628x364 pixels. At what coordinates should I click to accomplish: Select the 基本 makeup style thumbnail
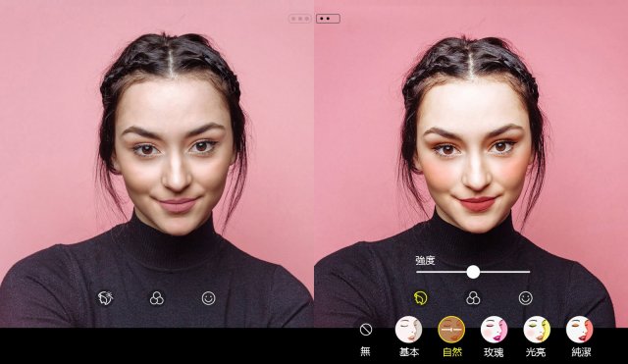[408, 329]
